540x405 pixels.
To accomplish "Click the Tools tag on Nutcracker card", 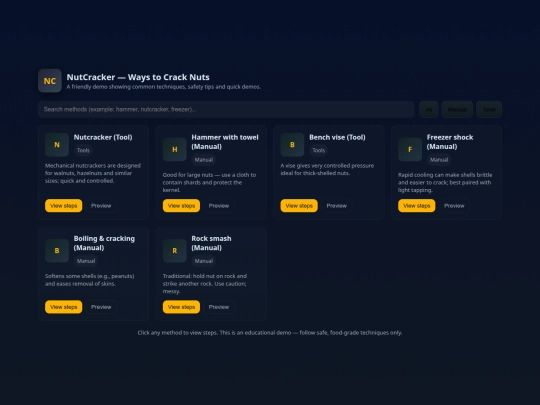I will tap(83, 150).
